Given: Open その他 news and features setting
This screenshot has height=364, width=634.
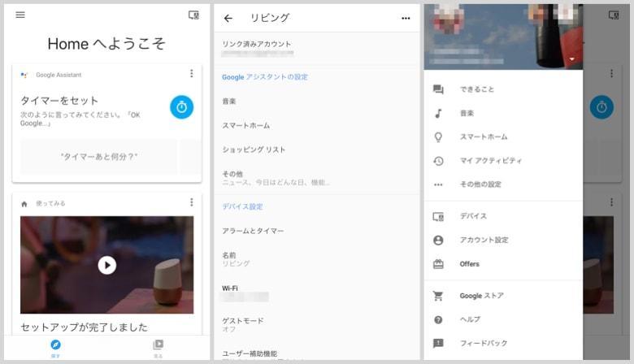Looking at the screenshot, I should click(317, 178).
